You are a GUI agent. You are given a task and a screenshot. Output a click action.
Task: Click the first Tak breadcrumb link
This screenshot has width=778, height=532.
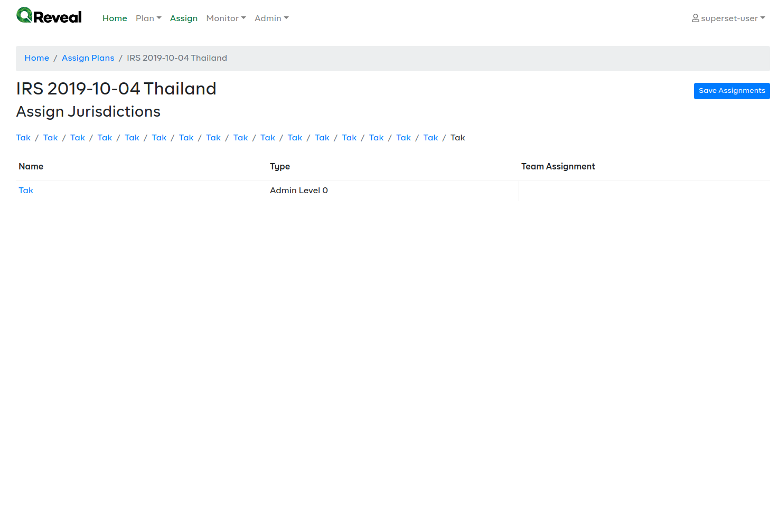click(x=23, y=137)
